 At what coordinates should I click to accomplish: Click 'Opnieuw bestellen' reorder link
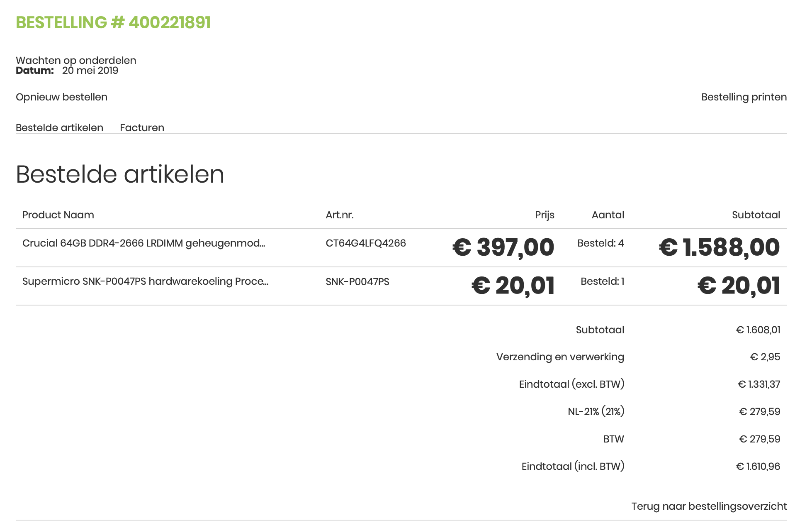tap(61, 97)
